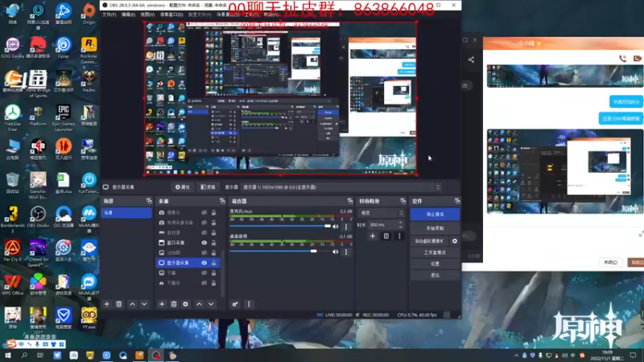Select the highlighted scene in Scenes list
This screenshot has width=644, height=362.
click(x=126, y=212)
